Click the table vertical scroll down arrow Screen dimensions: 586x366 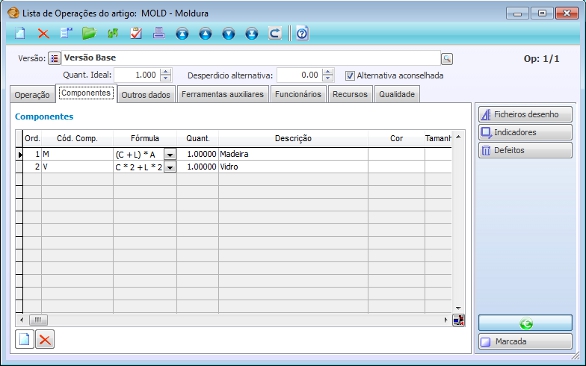[458, 308]
